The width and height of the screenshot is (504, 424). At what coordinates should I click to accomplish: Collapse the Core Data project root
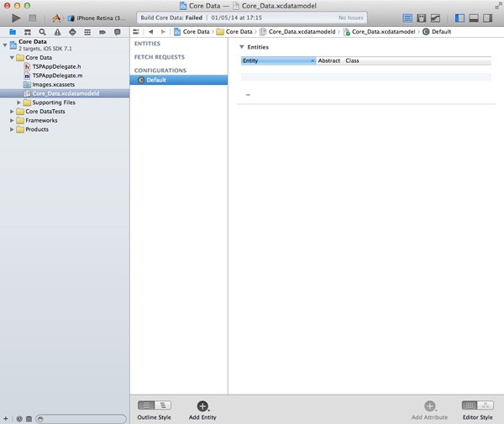pyautogui.click(x=5, y=45)
